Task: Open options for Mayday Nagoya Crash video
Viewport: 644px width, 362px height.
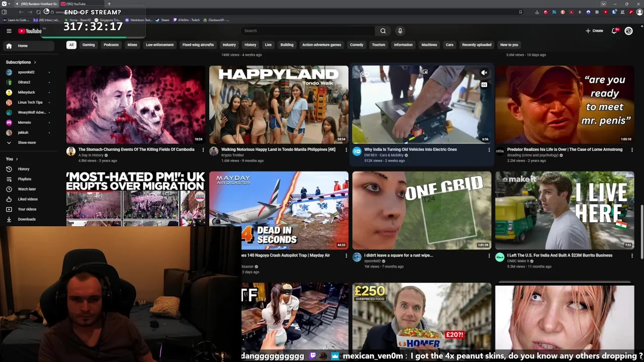Action: 346,256
